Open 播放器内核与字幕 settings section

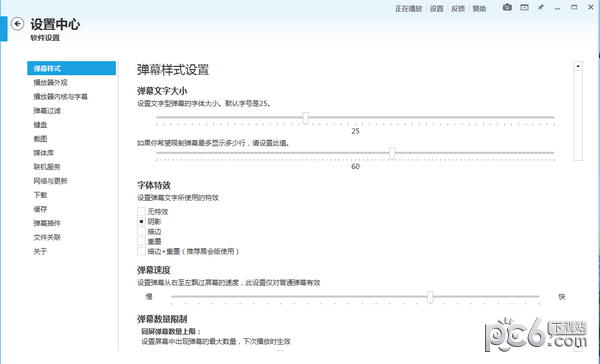click(x=60, y=96)
